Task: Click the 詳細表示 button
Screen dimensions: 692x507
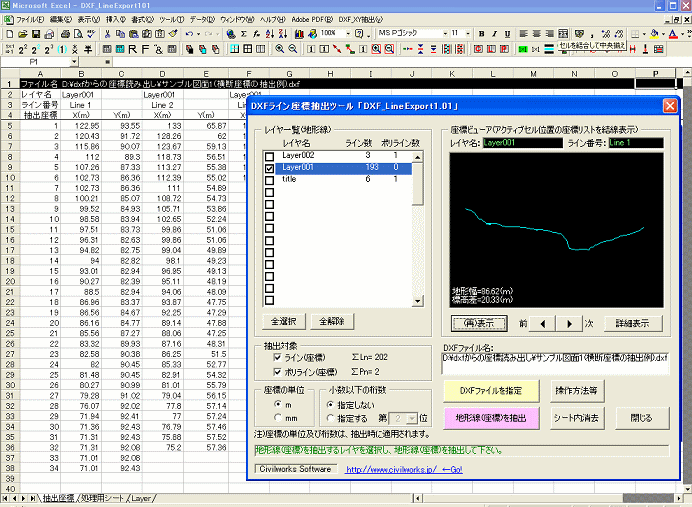Action: pos(632,323)
